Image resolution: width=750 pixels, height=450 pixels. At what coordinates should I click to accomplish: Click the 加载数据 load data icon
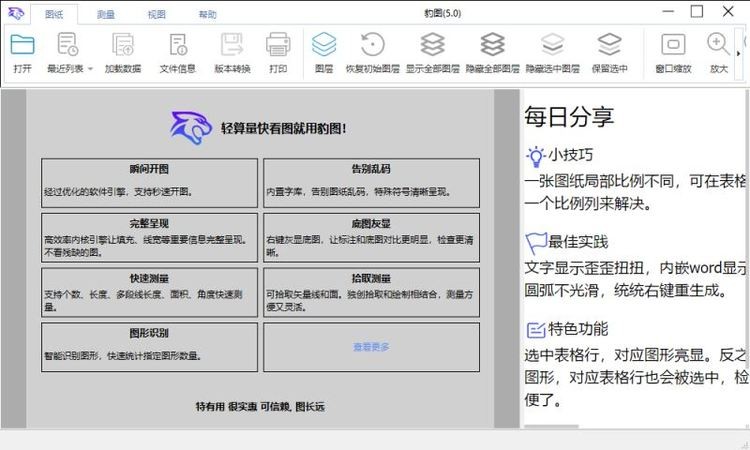click(123, 44)
